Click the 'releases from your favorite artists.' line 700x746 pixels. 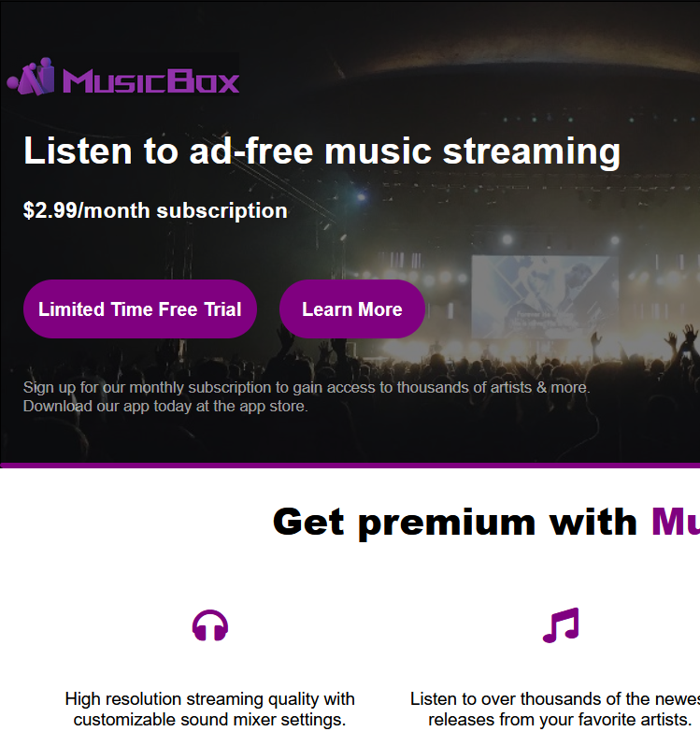560,720
